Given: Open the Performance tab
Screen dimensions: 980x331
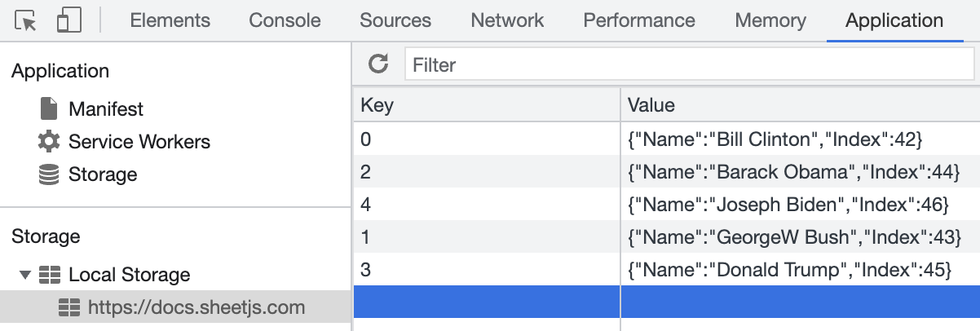Looking at the screenshot, I should tap(639, 21).
